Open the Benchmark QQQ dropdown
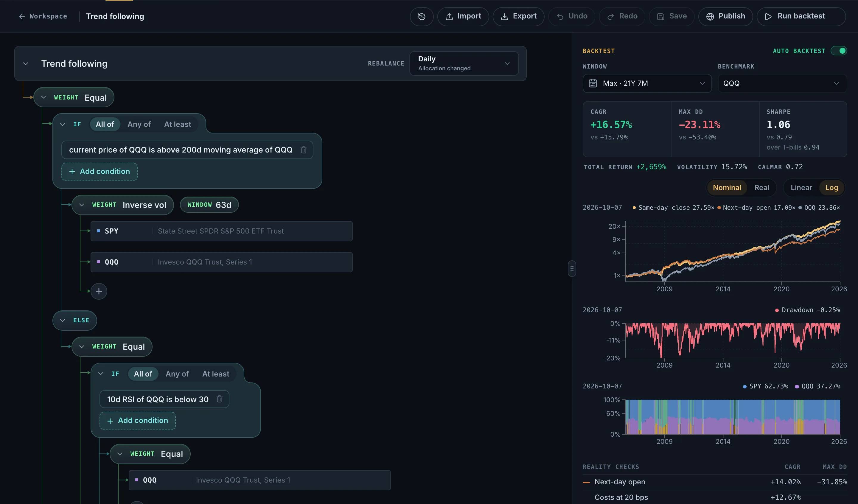Screen dimensions: 858x504 (x=782, y=83)
